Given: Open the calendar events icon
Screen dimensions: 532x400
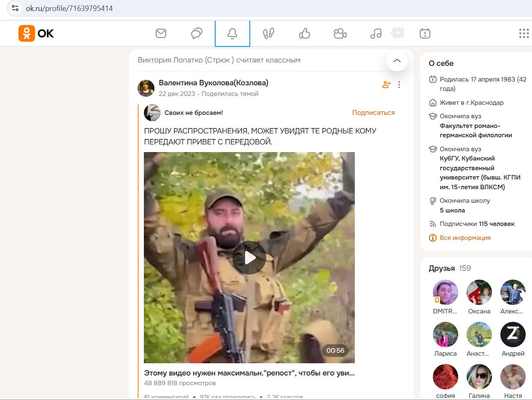Looking at the screenshot, I should click(425, 33).
